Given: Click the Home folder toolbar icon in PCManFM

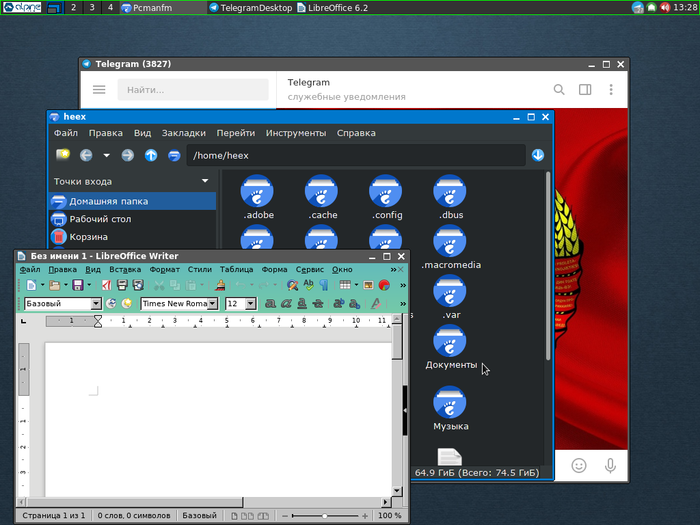Looking at the screenshot, I should click(x=174, y=155).
